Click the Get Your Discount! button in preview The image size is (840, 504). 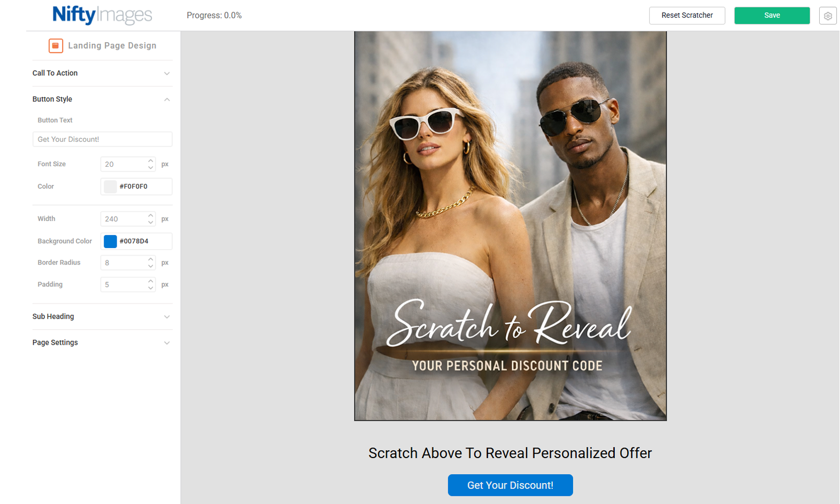click(510, 485)
